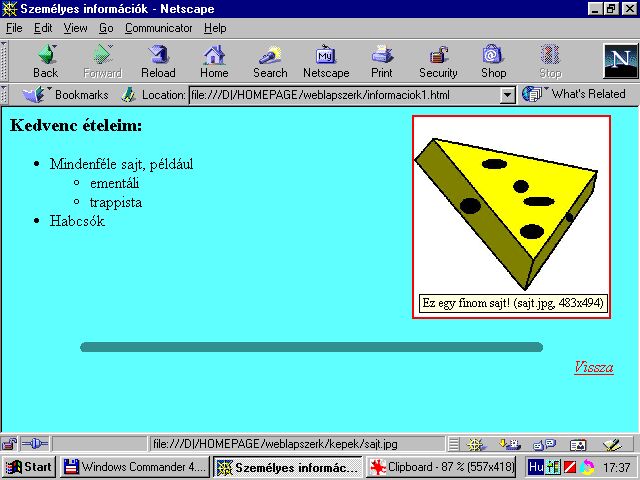Click the clock showing 17:37
Image resolution: width=640 pixels, height=480 pixels.
[617, 467]
